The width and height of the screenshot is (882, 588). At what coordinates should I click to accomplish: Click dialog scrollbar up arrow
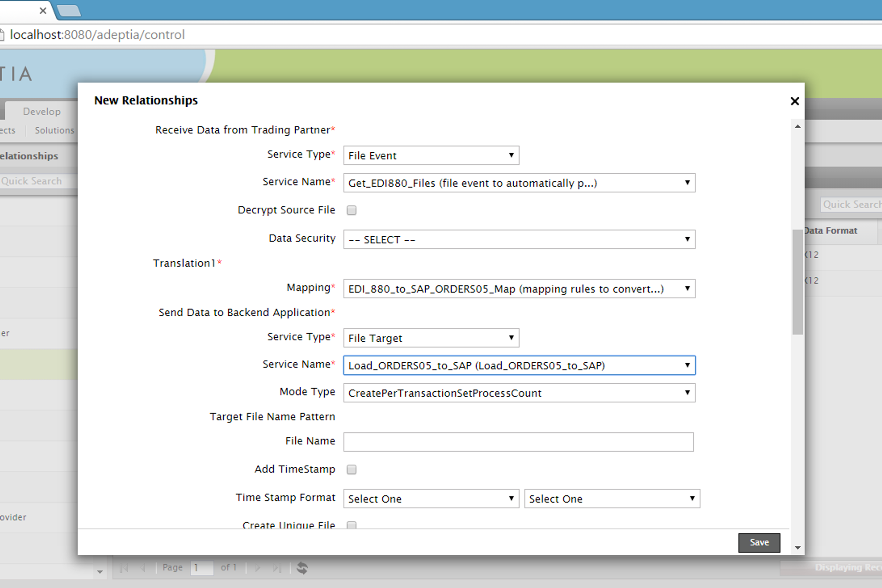pos(798,127)
